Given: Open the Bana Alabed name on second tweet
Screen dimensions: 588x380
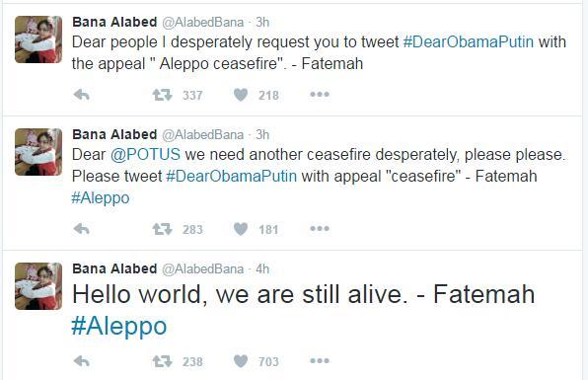Looking at the screenshot, I should tap(114, 134).
